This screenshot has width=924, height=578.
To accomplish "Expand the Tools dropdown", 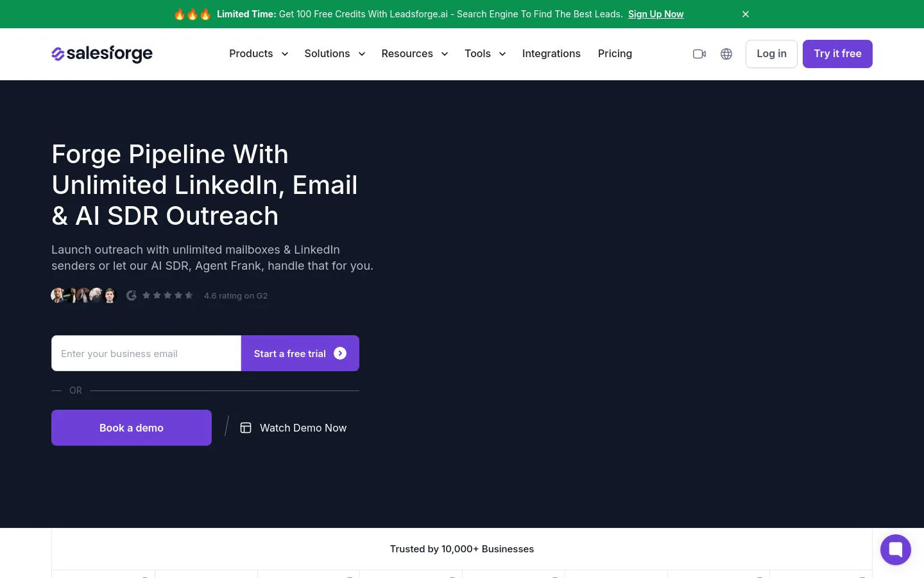I will 485,54.
